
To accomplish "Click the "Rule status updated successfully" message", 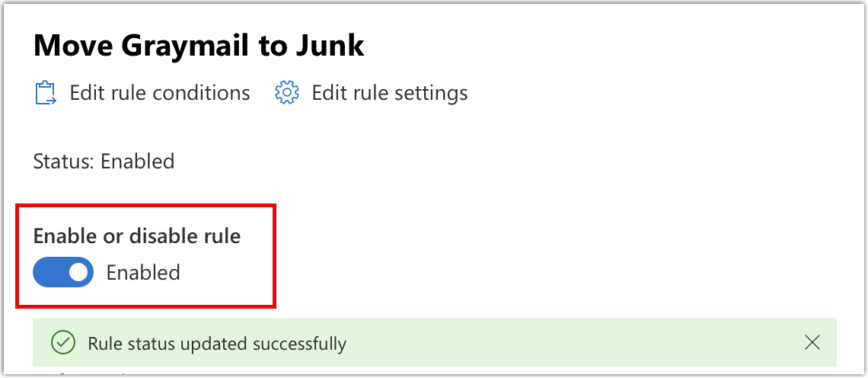I will [x=217, y=344].
